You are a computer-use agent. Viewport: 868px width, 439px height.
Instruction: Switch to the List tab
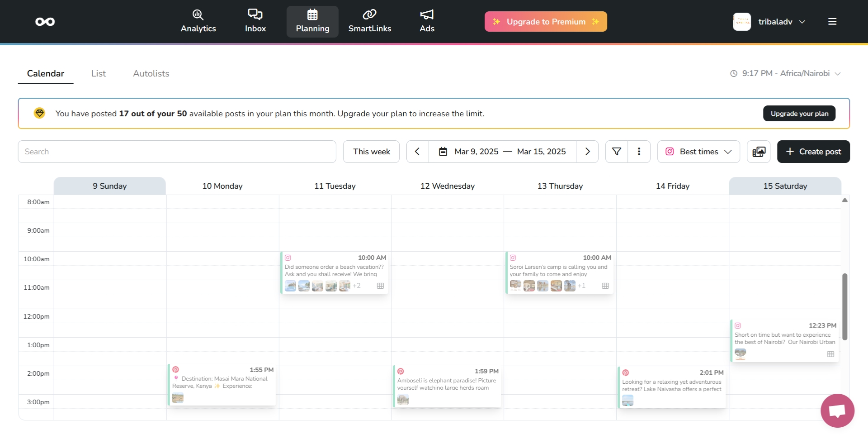point(99,73)
